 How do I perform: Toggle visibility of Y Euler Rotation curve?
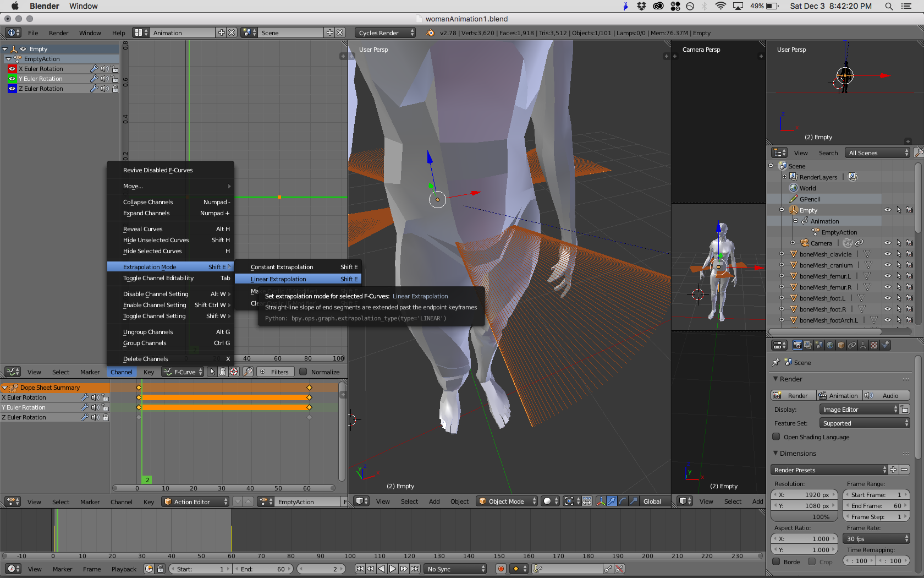(x=12, y=79)
